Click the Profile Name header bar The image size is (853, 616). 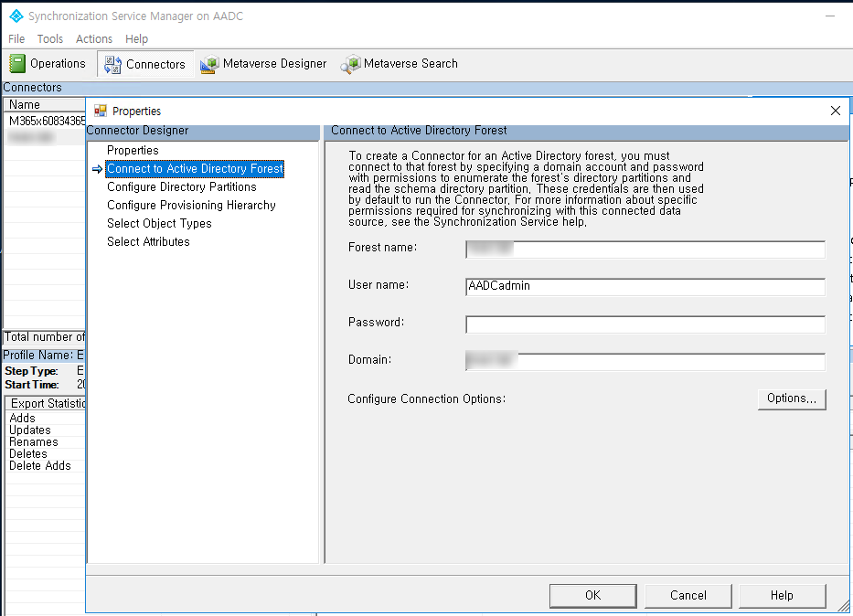(x=44, y=355)
